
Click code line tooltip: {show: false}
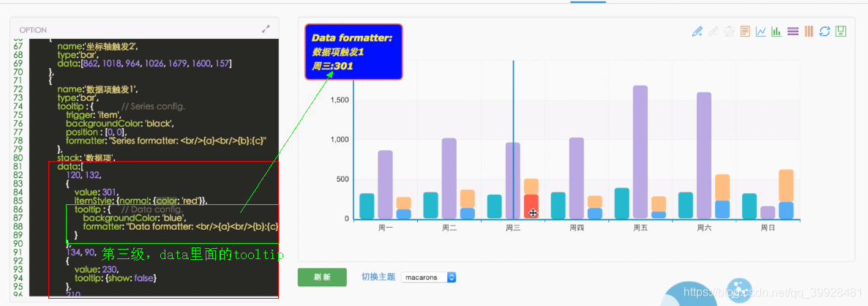(x=116, y=277)
